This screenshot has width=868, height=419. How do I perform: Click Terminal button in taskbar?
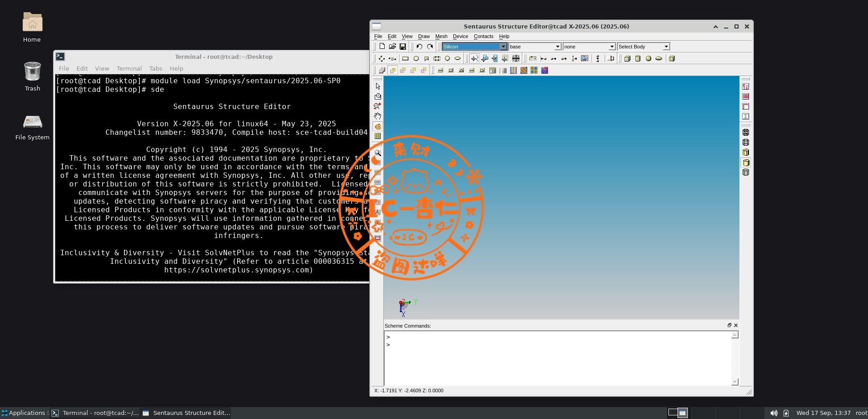pos(95,413)
